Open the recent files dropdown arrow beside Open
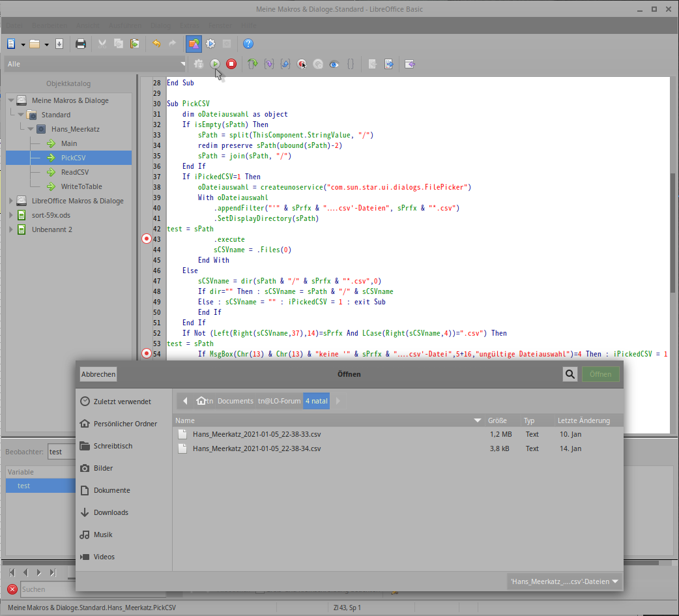Screen dimensions: 679x616 (46, 44)
